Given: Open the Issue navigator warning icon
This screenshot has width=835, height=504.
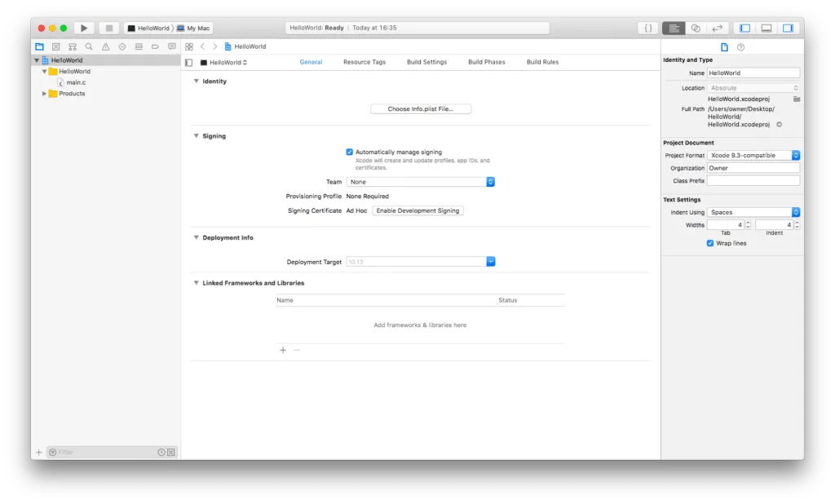Looking at the screenshot, I should tap(105, 46).
